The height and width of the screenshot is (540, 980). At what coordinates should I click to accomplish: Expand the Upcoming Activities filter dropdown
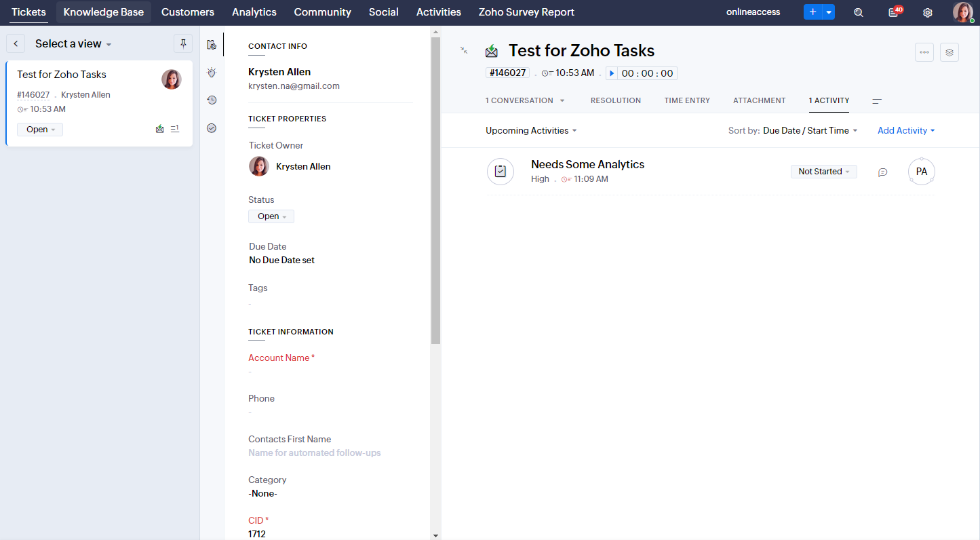[x=531, y=130]
